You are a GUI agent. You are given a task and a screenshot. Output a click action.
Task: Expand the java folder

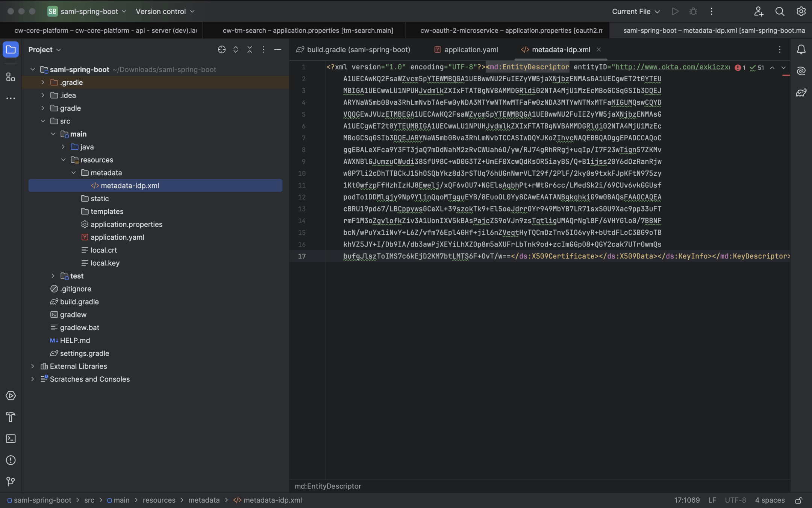coord(63,147)
